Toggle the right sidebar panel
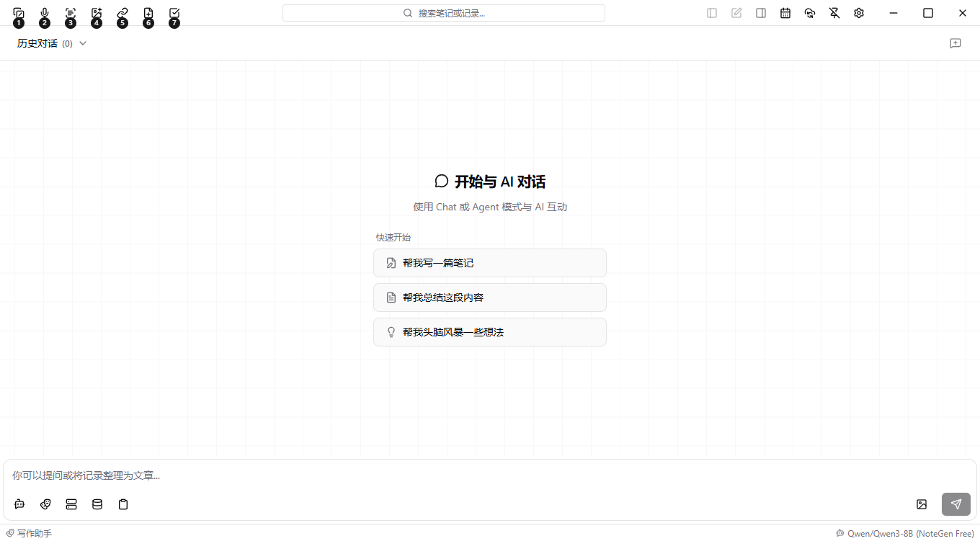The image size is (980, 541). tap(761, 13)
